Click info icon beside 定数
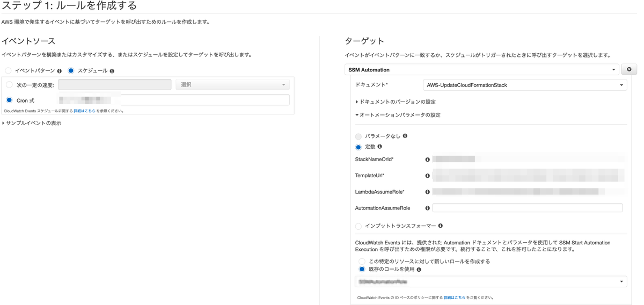644x305 pixels. [x=380, y=147]
